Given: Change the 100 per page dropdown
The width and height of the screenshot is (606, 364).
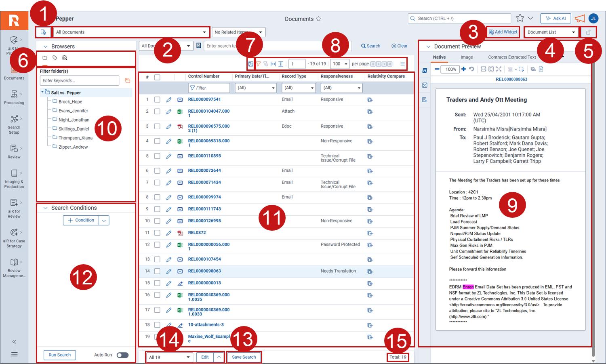Looking at the screenshot, I should click(340, 64).
